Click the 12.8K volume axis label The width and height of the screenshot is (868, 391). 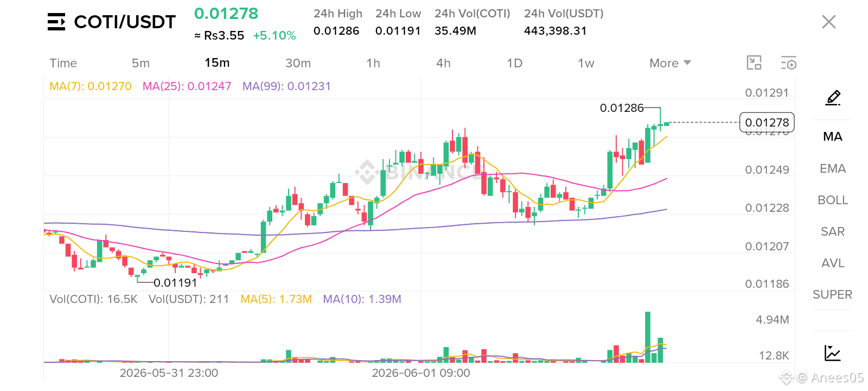coord(774,356)
